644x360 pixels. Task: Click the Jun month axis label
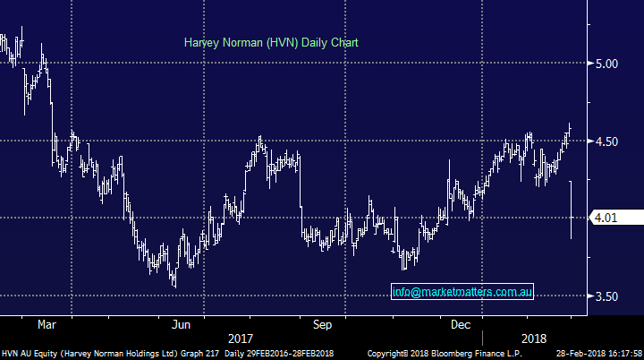pos(181,325)
